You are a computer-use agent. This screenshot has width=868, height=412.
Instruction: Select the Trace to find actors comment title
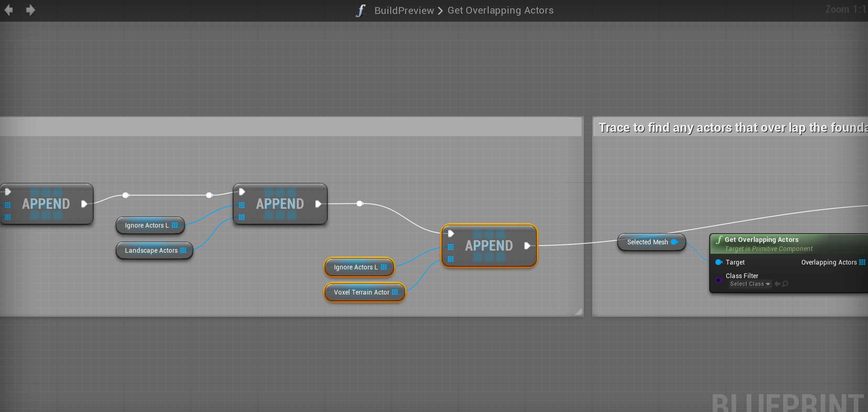(x=731, y=128)
